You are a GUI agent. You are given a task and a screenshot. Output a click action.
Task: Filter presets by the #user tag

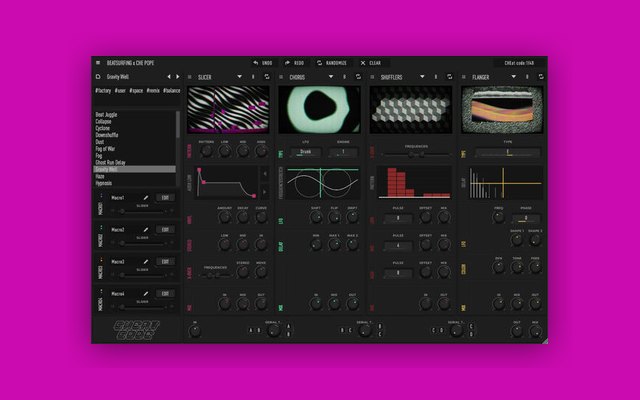click(120, 91)
